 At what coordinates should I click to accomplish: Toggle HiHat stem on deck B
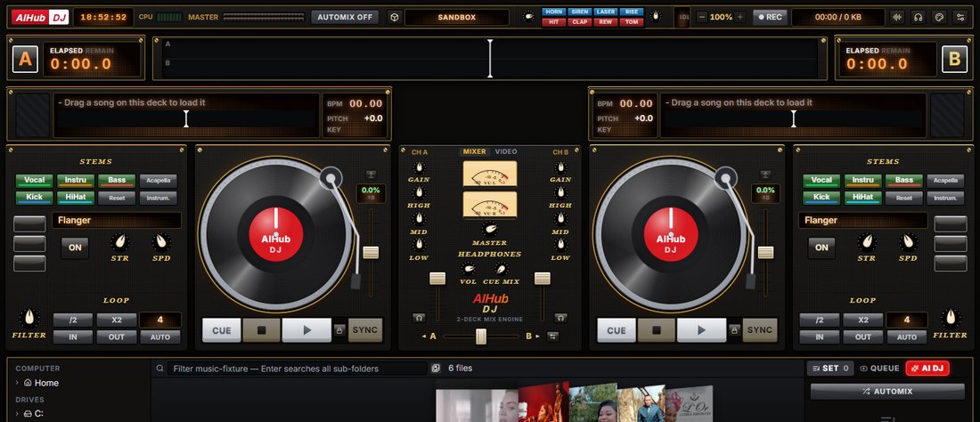863,198
